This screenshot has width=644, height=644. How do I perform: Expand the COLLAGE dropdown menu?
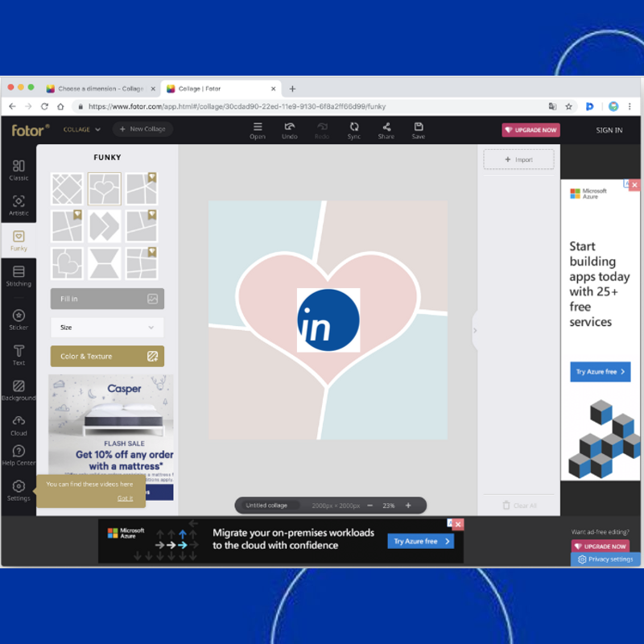click(x=82, y=130)
